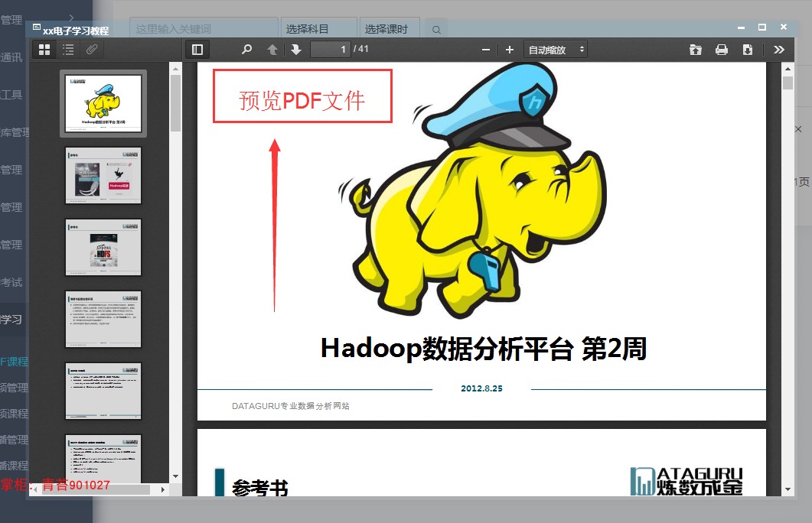This screenshot has width=812, height=523.
Task: Zoom in with the plus button
Action: (510, 50)
